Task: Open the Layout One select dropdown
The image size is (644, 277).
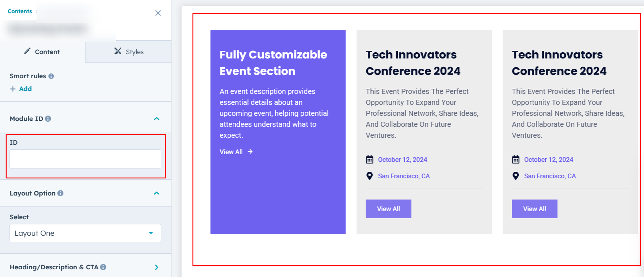Action: (x=85, y=233)
